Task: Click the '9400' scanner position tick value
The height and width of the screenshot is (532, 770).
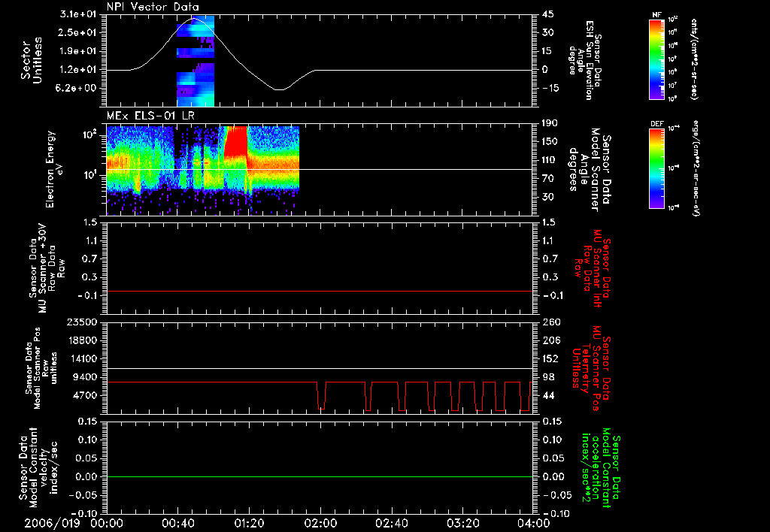Action: [x=85, y=377]
